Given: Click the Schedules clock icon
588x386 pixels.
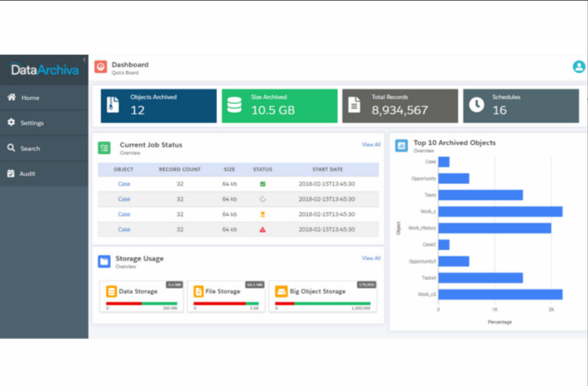Looking at the screenshot, I should (x=476, y=105).
